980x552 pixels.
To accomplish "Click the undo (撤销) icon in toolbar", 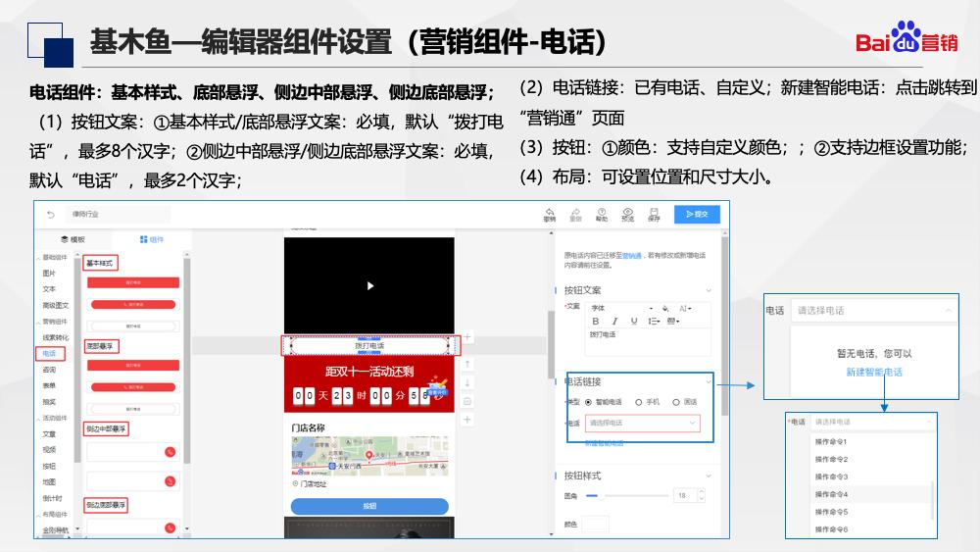I will [551, 213].
